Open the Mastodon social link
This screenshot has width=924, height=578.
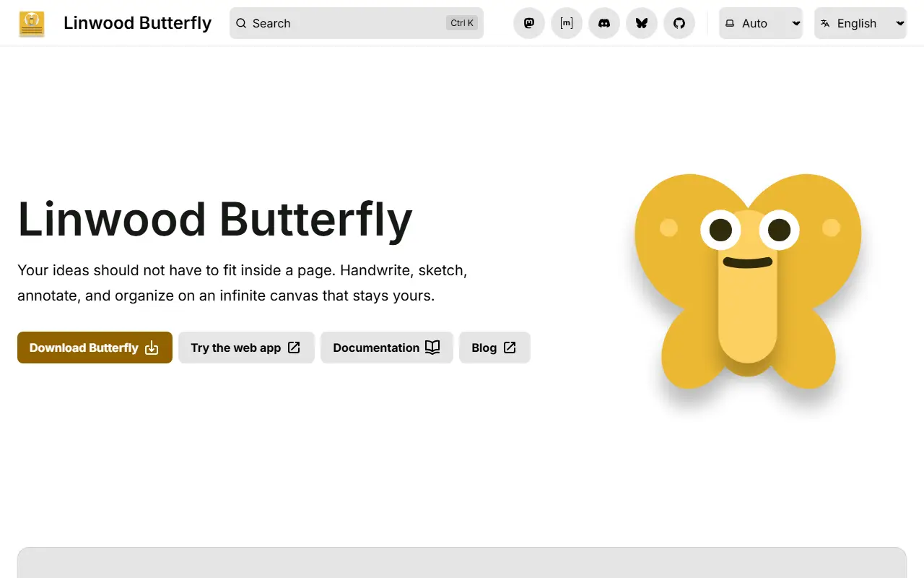[x=529, y=23]
